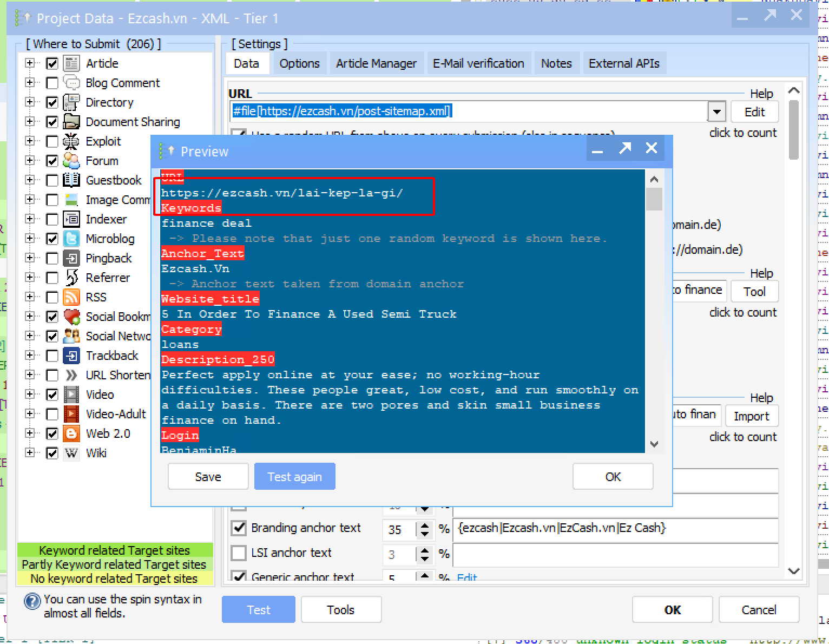Image resolution: width=829 pixels, height=644 pixels.
Task: Click the Web 2.0 Blogger icon
Action: tap(71, 433)
